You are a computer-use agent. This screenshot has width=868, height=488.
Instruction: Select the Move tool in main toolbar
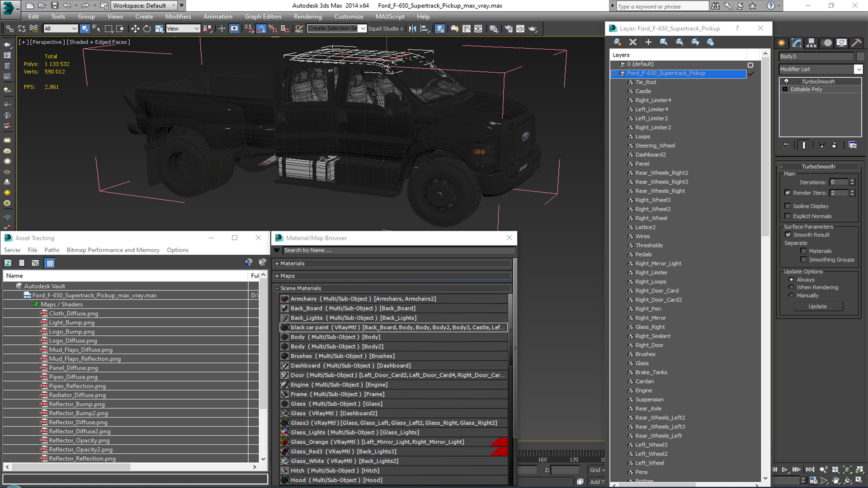point(135,28)
